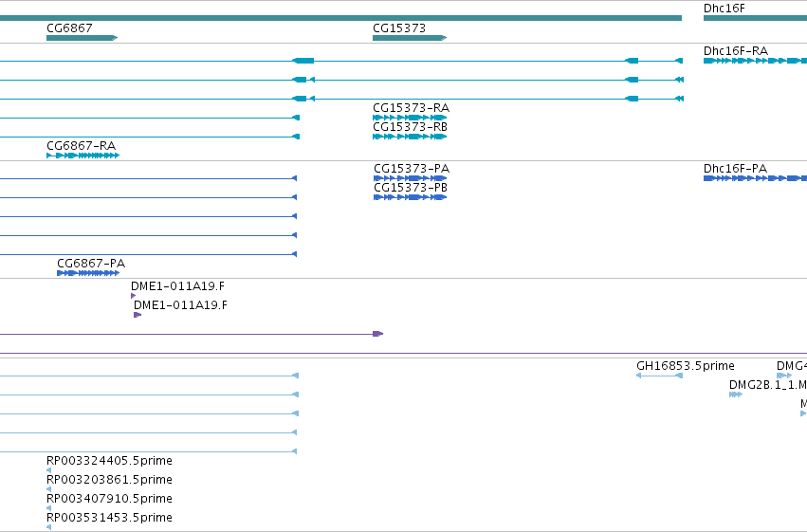
Task: Click the CG6867-RA transcript feature
Action: (x=83, y=156)
